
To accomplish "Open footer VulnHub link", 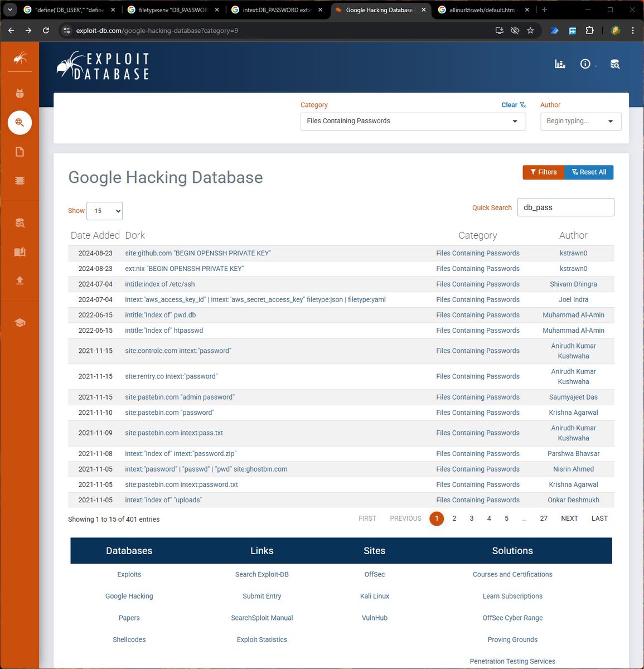I will tap(375, 618).
